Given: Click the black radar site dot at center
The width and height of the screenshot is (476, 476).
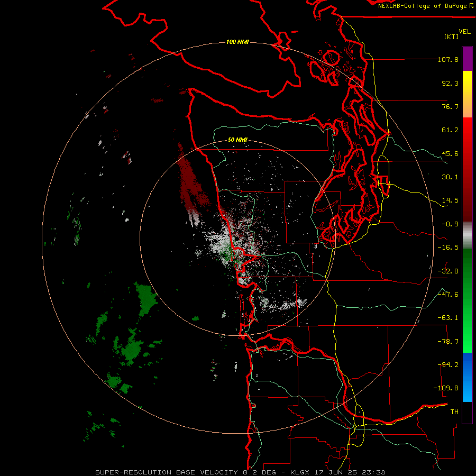Looking at the screenshot, I should click(236, 239).
